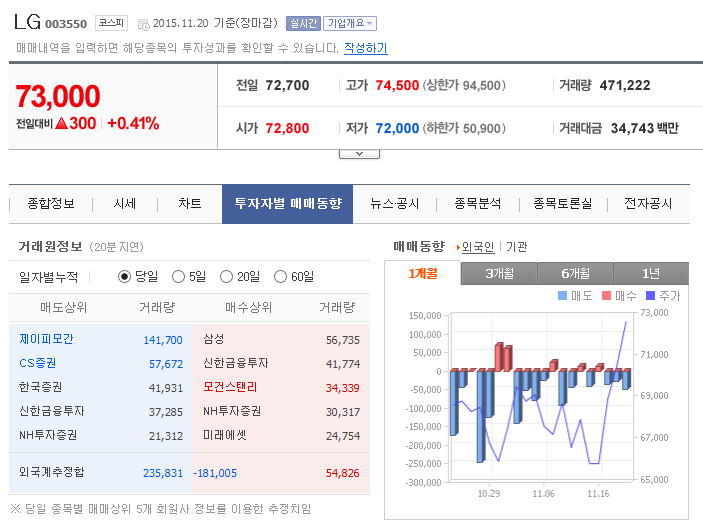Click the 실시간 real-time button
Screen dimensions: 703x520
[304, 23]
